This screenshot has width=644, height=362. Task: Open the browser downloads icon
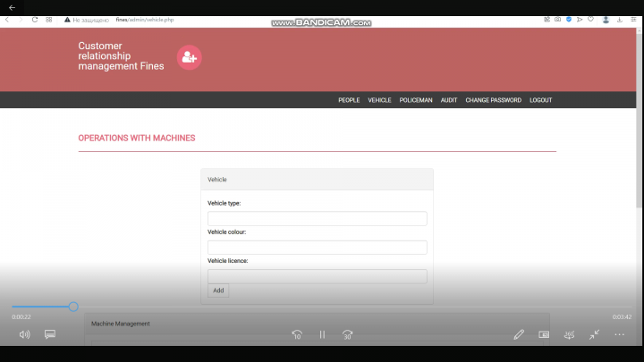pyautogui.click(x=619, y=20)
